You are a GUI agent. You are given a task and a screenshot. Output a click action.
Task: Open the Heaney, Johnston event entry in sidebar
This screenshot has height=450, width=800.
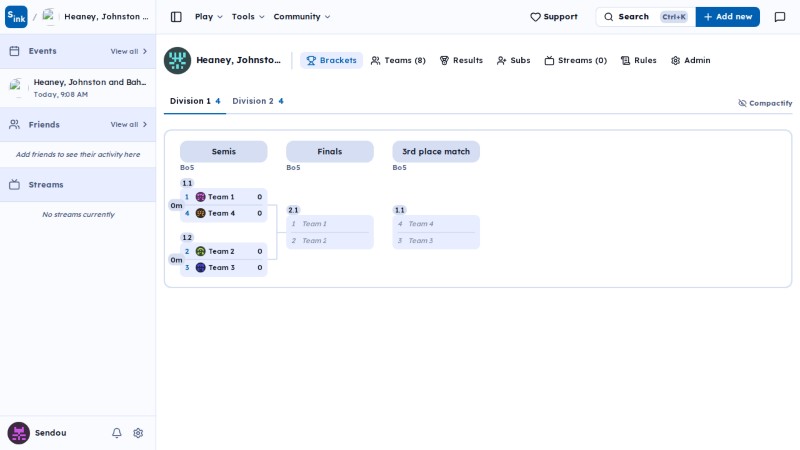(78, 88)
